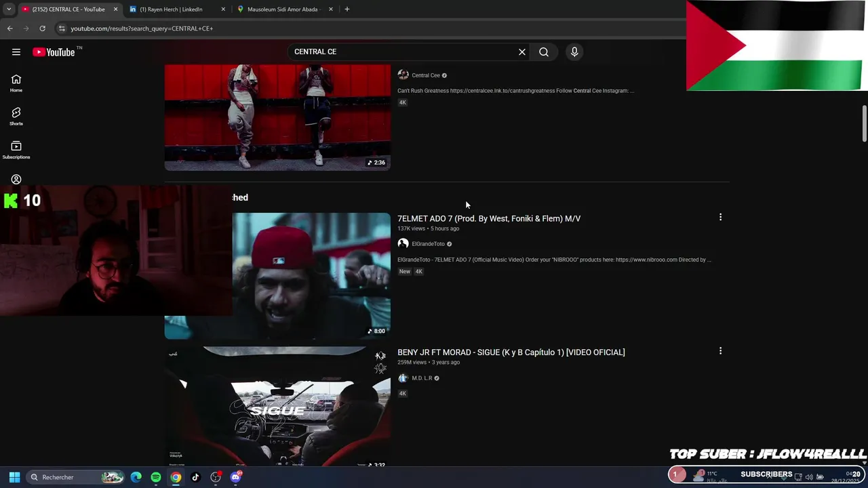Open Discord from the taskbar
868x488 pixels.
coord(235,477)
